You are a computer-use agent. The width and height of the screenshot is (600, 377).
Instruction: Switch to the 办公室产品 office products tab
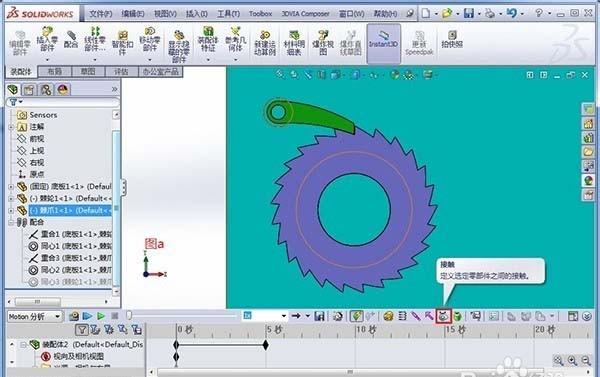[x=160, y=72]
